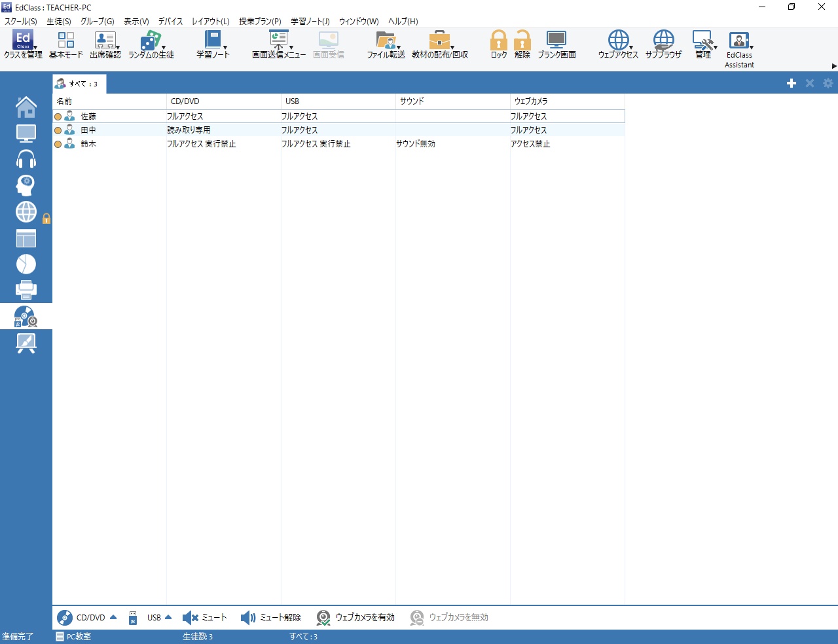
Task: Open the printer management sidebar icon
Action: (x=26, y=289)
